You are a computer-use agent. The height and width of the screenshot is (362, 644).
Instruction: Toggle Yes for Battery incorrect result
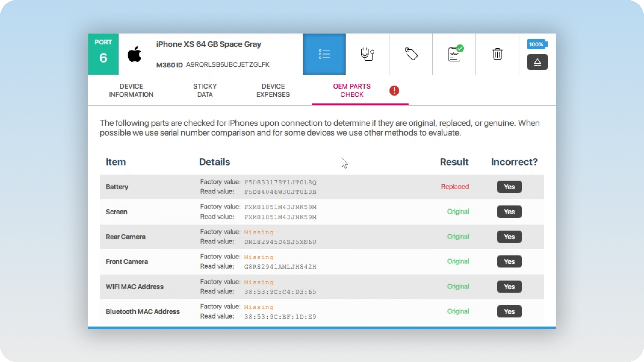509,187
